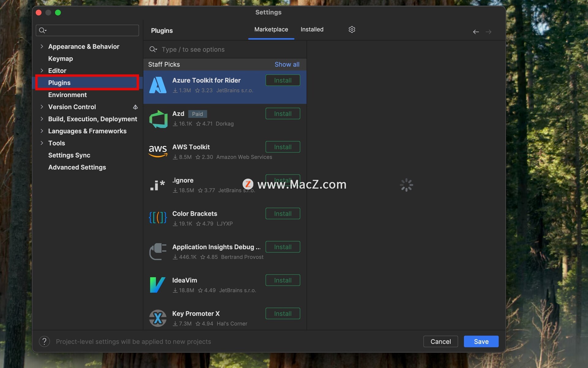Open help question mark icon

point(44,341)
